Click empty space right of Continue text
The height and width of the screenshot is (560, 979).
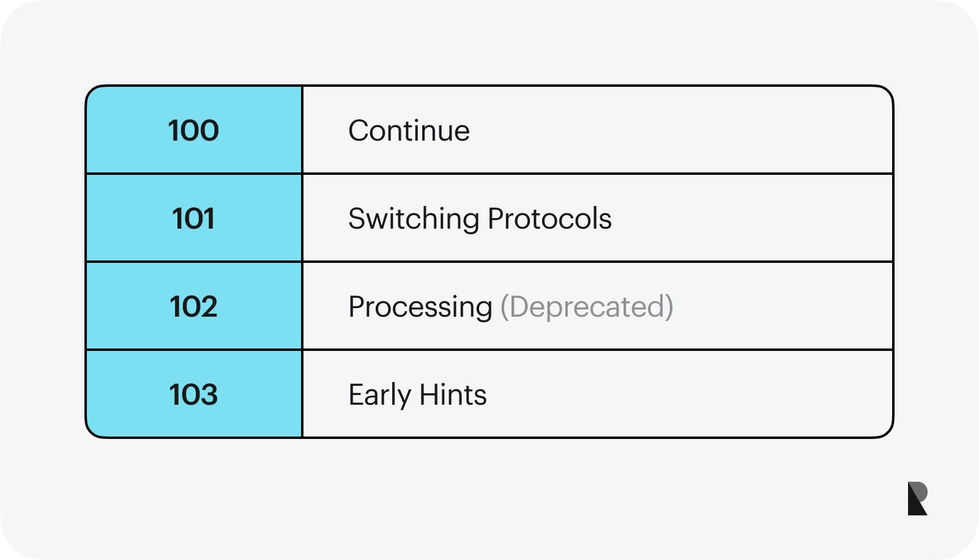tap(673, 131)
